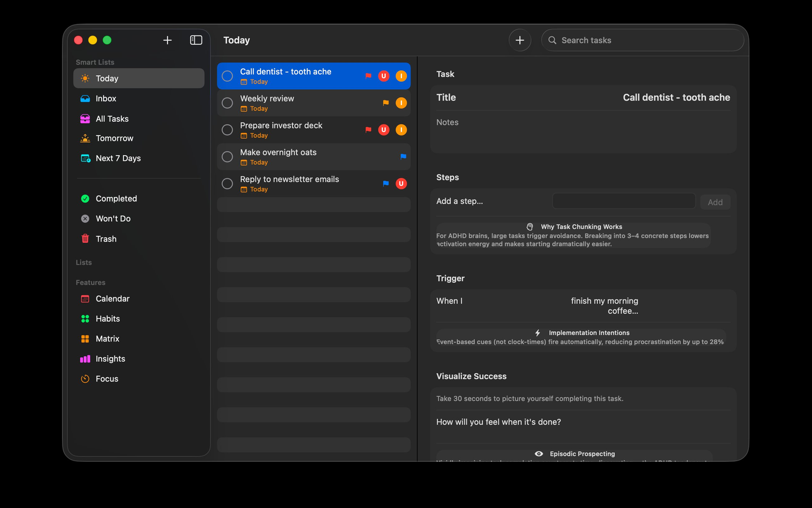Click the Tomorrow sunrise icon
Screen dimensions: 812x508
85,138
